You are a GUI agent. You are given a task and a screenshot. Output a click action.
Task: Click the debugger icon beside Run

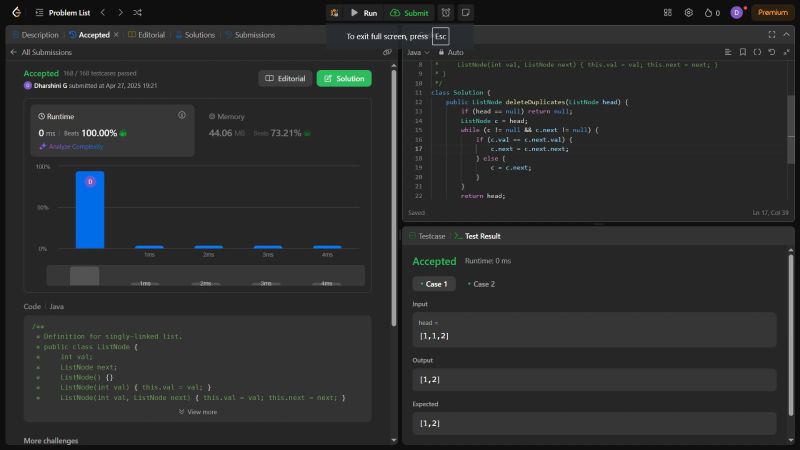click(334, 13)
